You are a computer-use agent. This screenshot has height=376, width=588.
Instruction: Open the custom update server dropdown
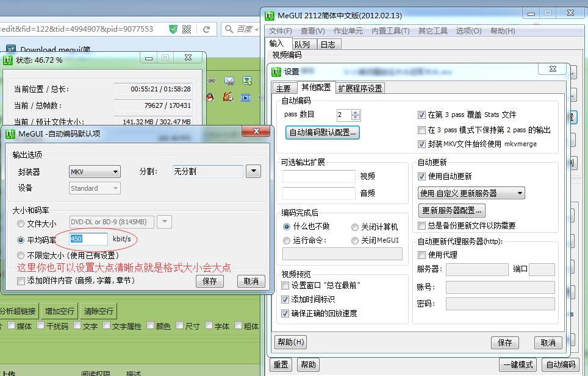(x=471, y=193)
